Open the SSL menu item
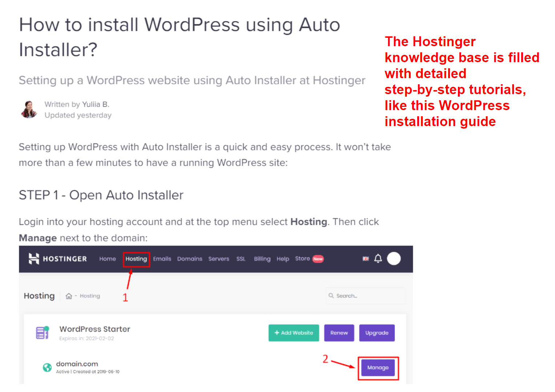Viewport: 555px width, 392px height. [241, 259]
